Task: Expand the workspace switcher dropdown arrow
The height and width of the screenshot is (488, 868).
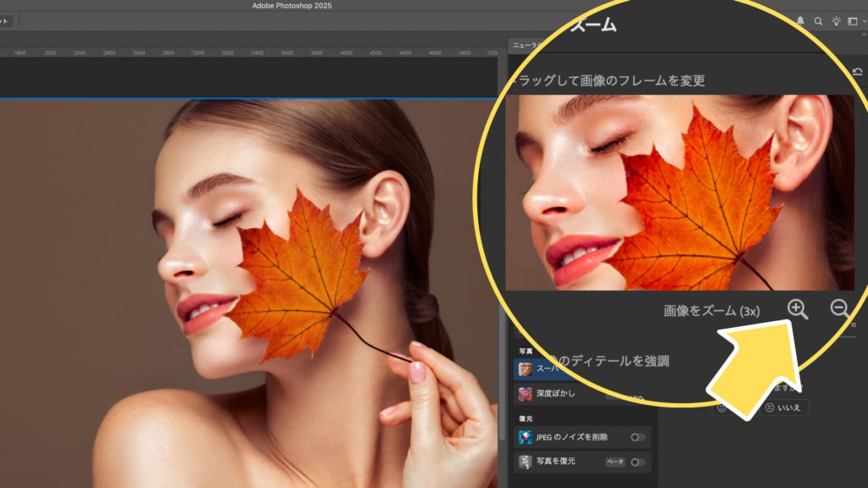Action: pyautogui.click(x=864, y=21)
